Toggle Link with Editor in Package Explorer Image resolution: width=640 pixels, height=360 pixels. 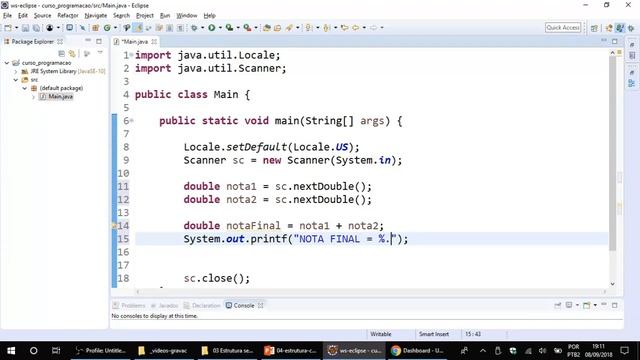(72, 53)
